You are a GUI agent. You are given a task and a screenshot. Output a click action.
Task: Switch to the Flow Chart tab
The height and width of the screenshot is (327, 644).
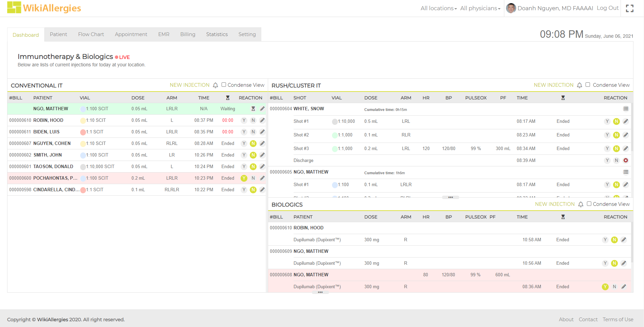[91, 34]
